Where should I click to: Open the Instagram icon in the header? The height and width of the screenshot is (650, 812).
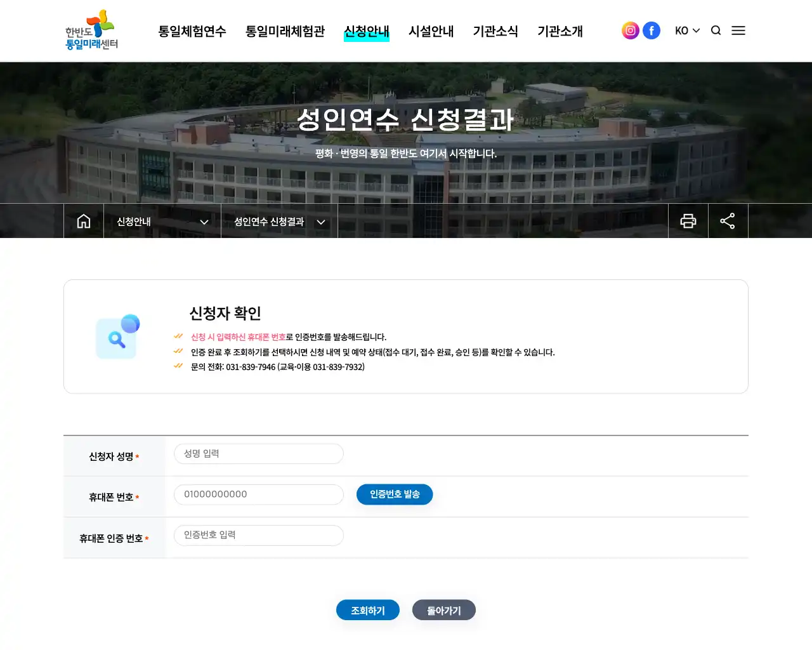pos(630,30)
